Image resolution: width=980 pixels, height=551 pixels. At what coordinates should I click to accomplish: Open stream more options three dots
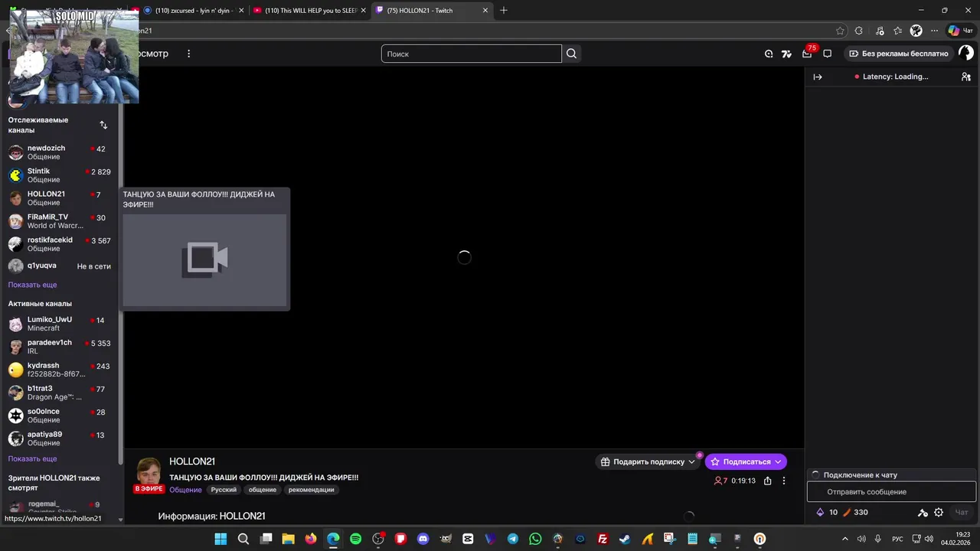pos(783,481)
